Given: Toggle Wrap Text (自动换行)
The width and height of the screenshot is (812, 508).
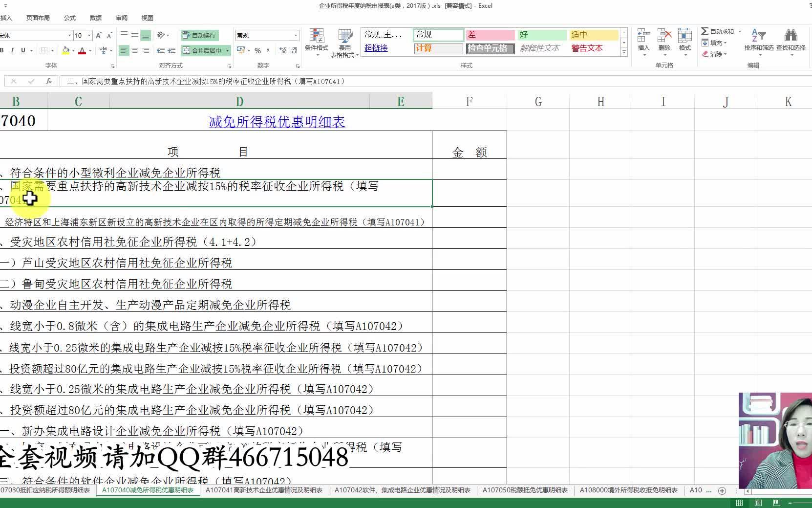Looking at the screenshot, I should (x=199, y=35).
